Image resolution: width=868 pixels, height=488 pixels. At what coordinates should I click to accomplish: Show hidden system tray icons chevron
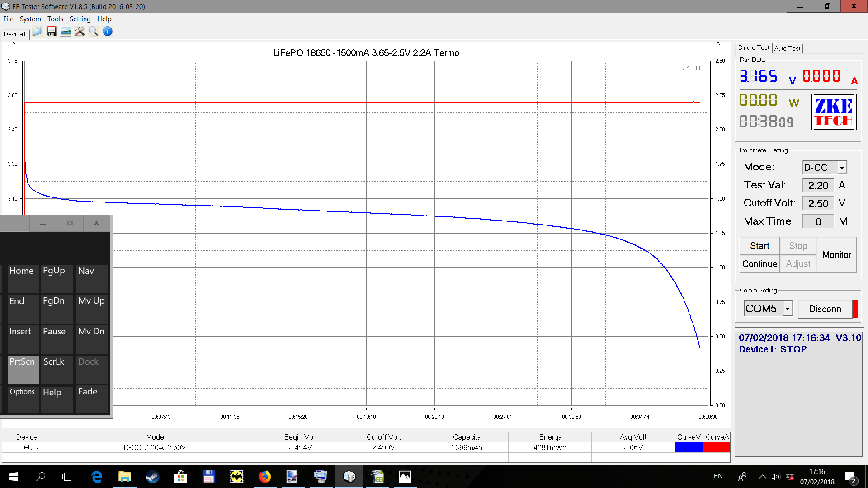(x=762, y=476)
